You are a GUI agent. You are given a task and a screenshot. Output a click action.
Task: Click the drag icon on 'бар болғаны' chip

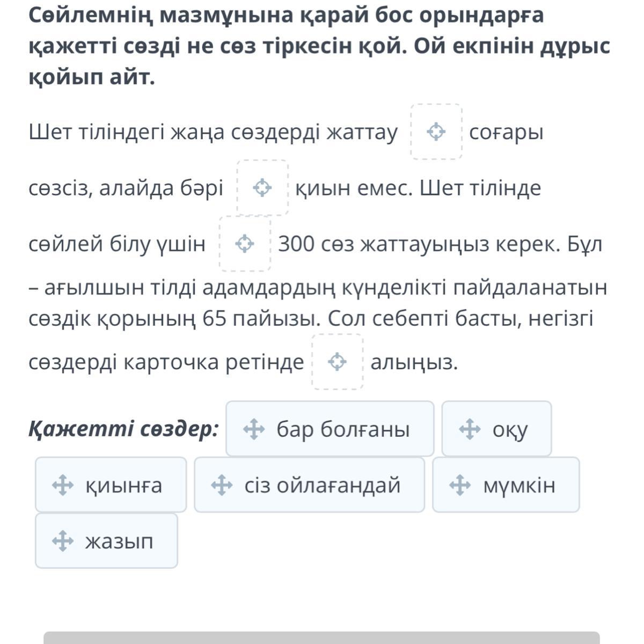click(x=254, y=429)
